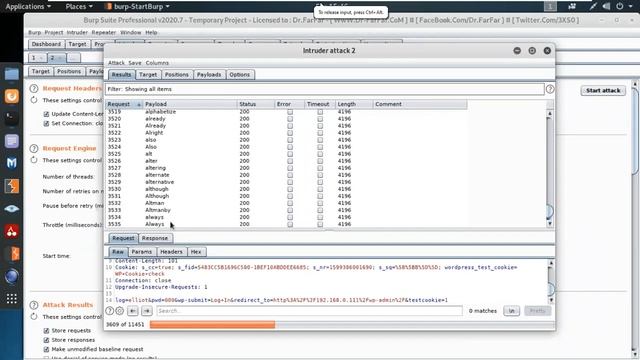Image resolution: width=640 pixels, height=360 pixels.
Task: Show all applications grid icon
Action: click(x=11, y=299)
